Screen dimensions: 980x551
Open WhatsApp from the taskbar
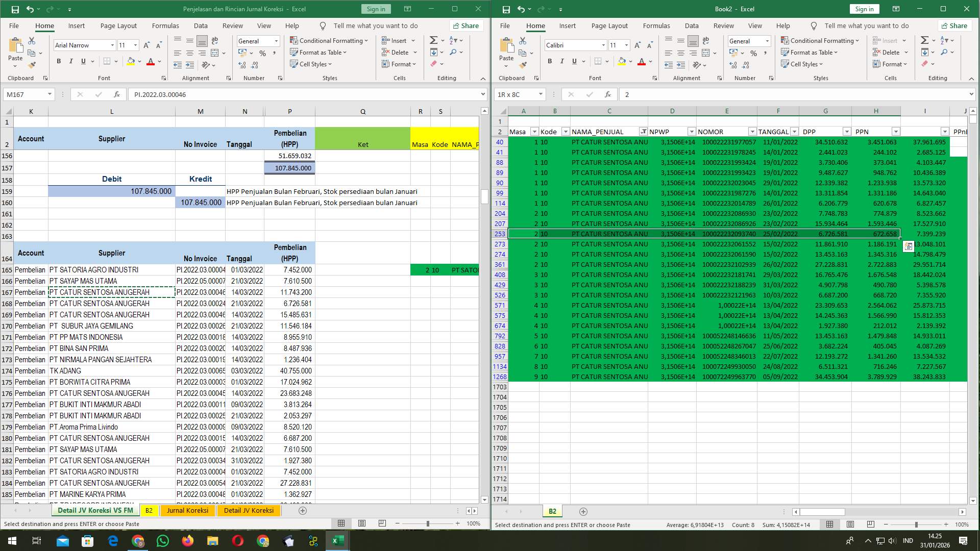coord(163,540)
